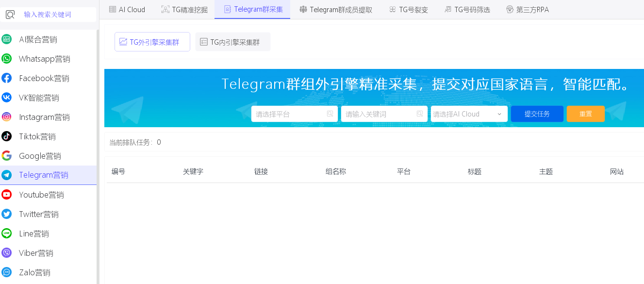
Task: Select the TG内引擎采集群 button
Action: click(233, 42)
